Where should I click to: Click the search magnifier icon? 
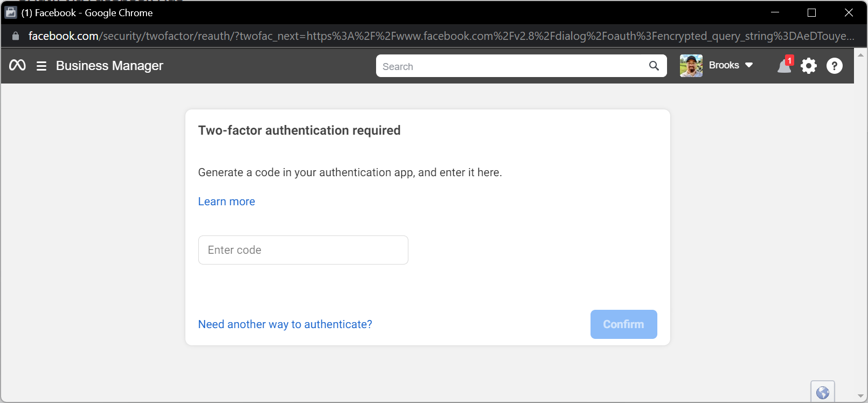[654, 66]
